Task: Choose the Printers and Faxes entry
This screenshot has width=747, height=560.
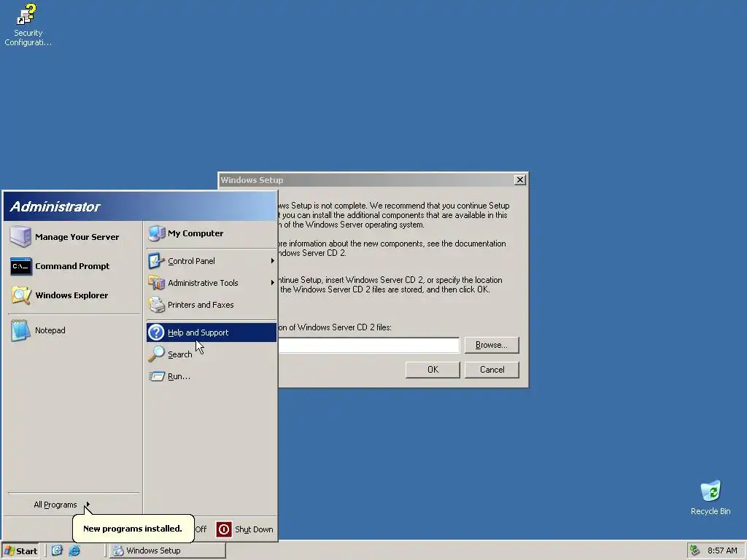Action: 212,305
